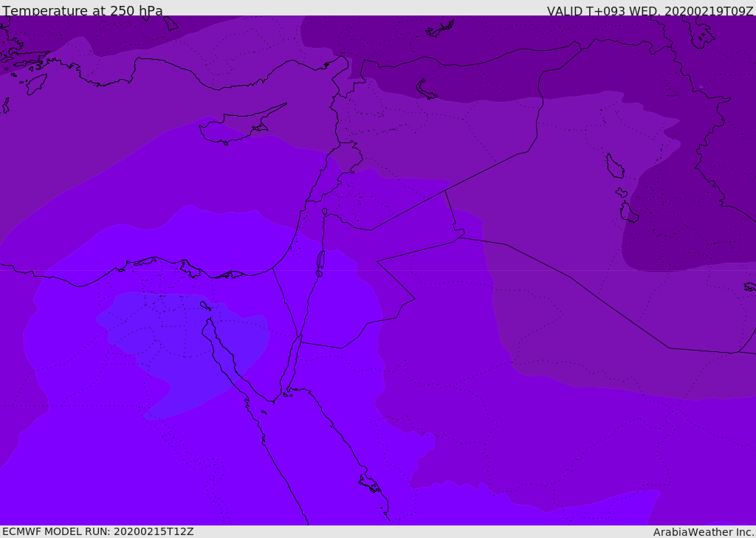Click the Lake Assad outline in Syria
Screen dimensions: 756x538
coord(427,89)
